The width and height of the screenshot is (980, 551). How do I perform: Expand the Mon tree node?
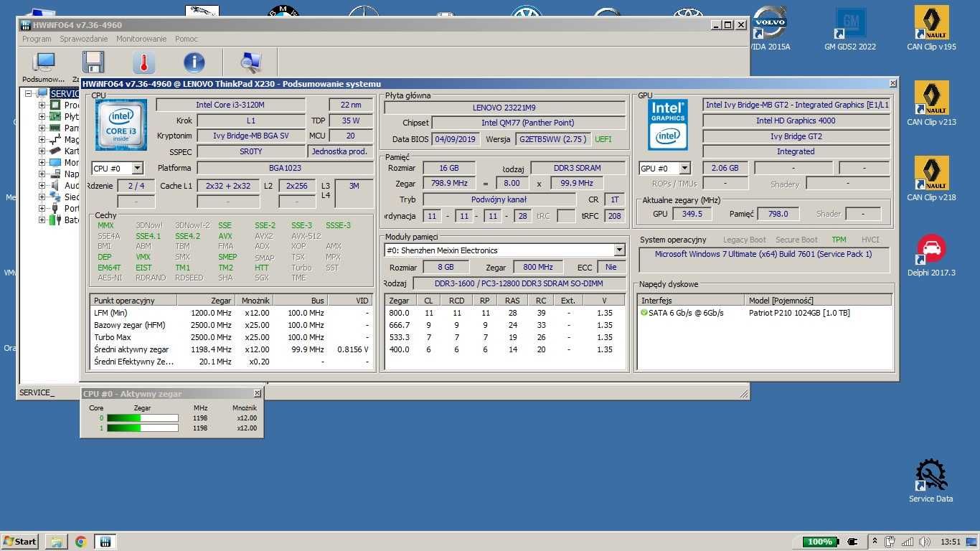pos(42,162)
